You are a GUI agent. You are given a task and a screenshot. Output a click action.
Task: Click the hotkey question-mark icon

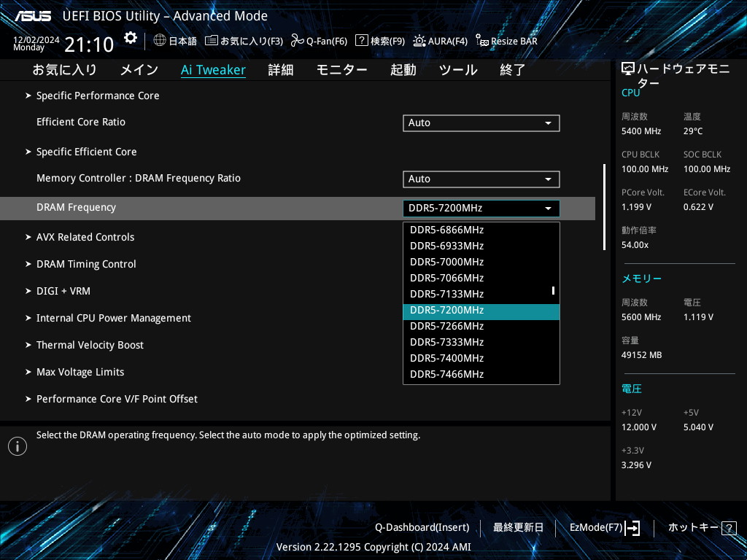point(729,528)
